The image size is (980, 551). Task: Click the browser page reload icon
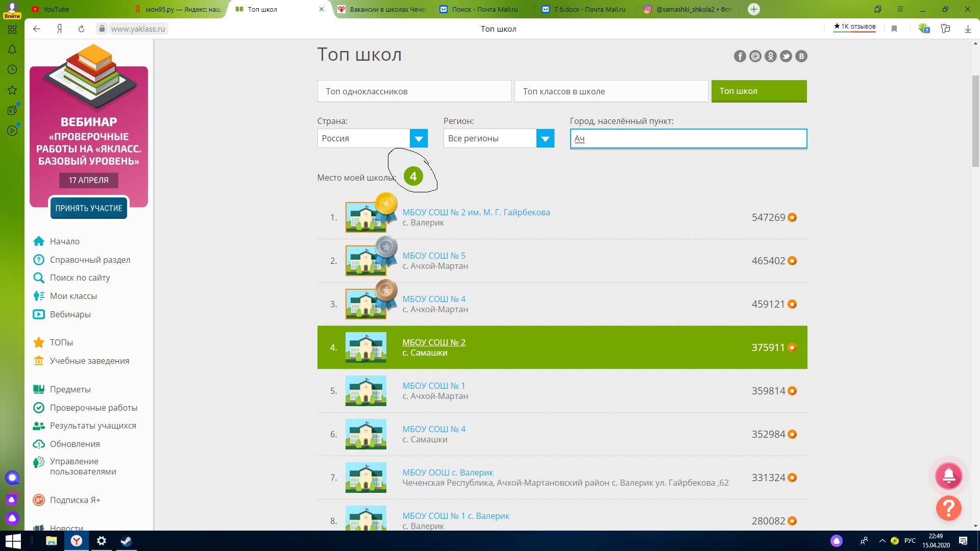(x=81, y=29)
